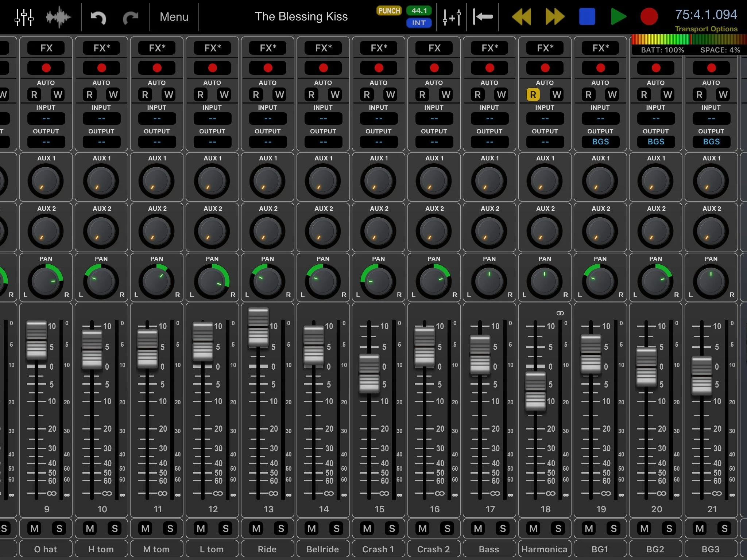747x560 pixels.
Task: Switch to the waveform editor view
Action: point(58,17)
